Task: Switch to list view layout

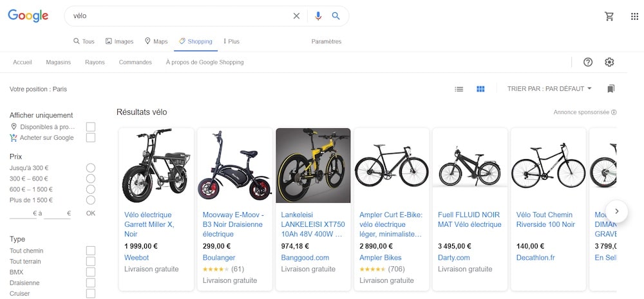Action: tap(459, 89)
